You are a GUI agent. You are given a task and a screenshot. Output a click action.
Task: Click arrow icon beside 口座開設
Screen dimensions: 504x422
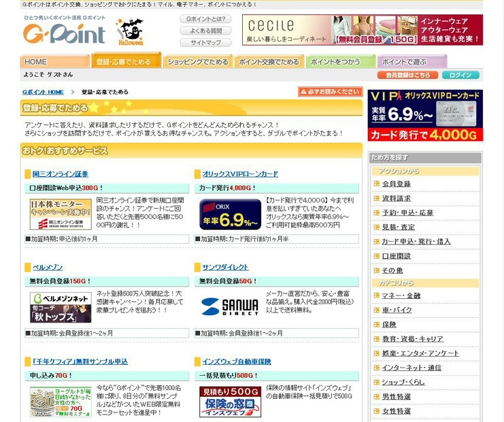pyautogui.click(x=376, y=256)
